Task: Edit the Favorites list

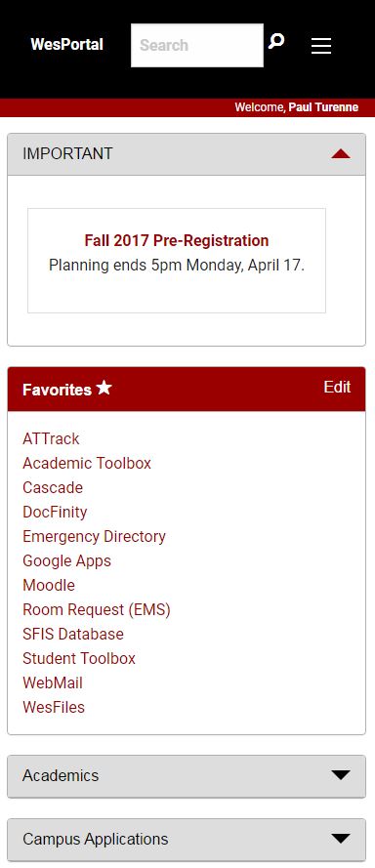Action: tap(337, 387)
